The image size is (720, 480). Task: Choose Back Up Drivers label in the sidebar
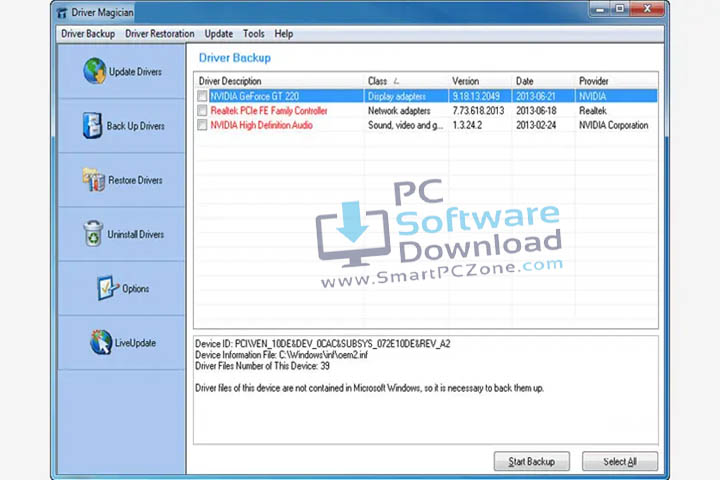point(135,126)
